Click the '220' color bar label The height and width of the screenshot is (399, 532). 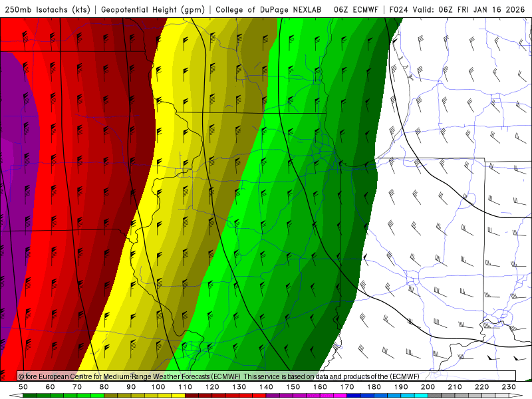tap(482, 387)
